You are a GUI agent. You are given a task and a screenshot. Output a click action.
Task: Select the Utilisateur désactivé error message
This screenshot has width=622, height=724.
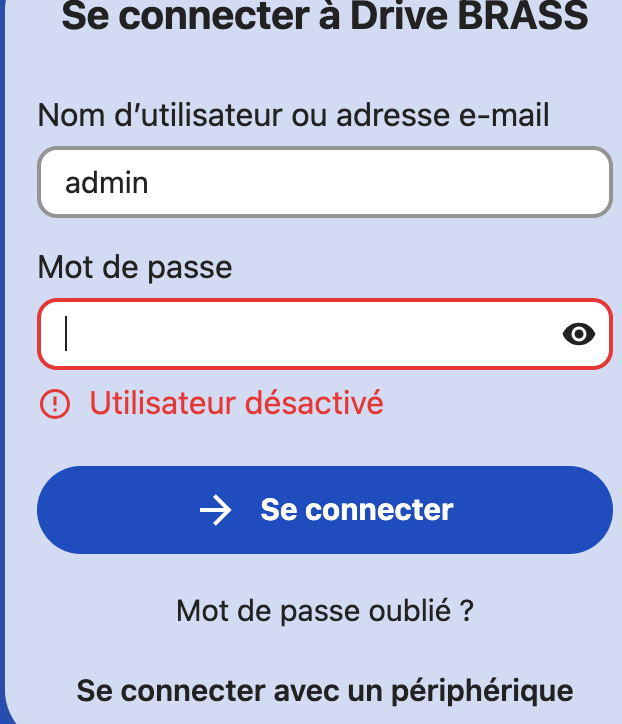pyautogui.click(x=236, y=403)
